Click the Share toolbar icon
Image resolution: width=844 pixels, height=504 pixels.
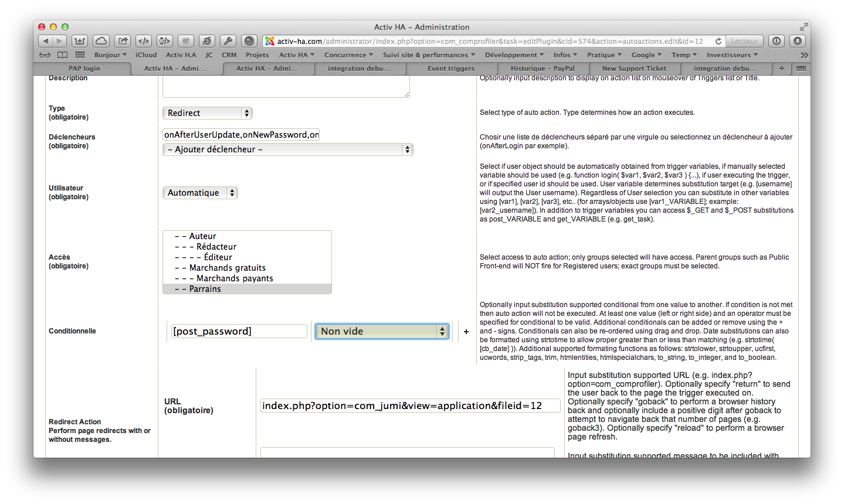point(123,41)
